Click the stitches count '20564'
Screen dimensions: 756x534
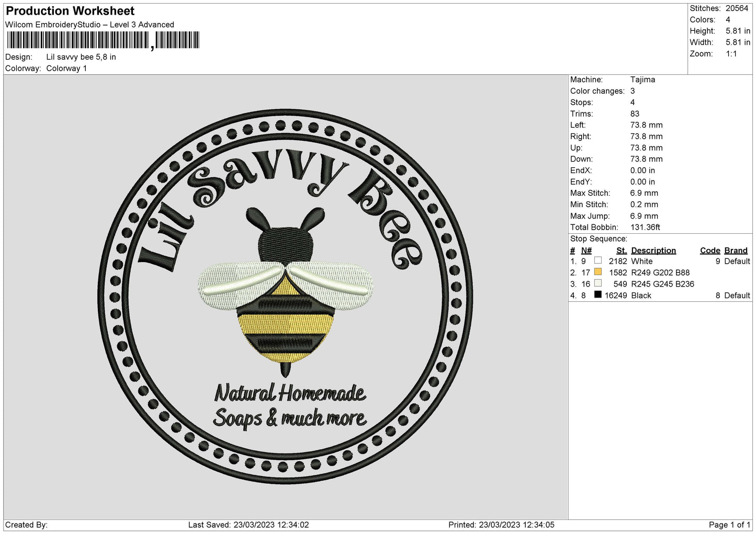(x=737, y=8)
